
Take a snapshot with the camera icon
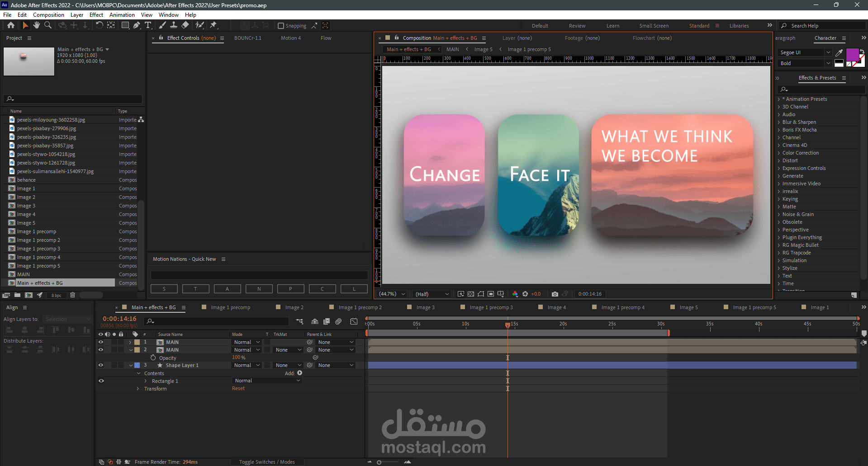tap(555, 294)
